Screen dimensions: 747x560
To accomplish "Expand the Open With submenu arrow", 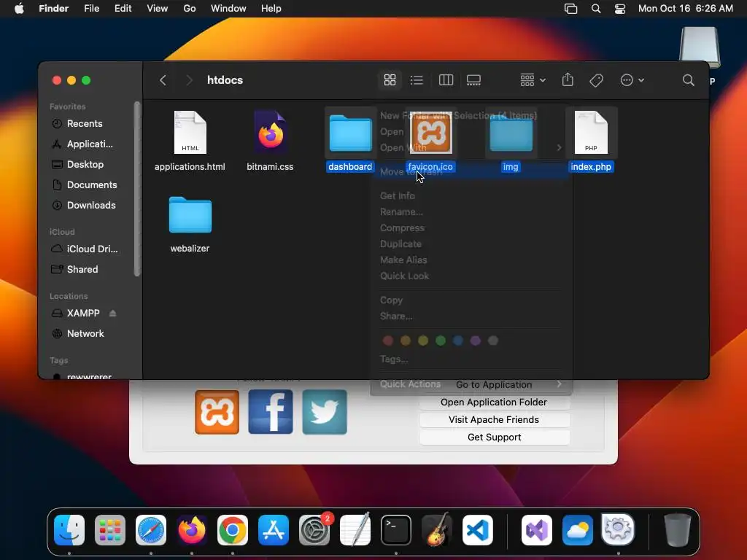I will pyautogui.click(x=559, y=147).
